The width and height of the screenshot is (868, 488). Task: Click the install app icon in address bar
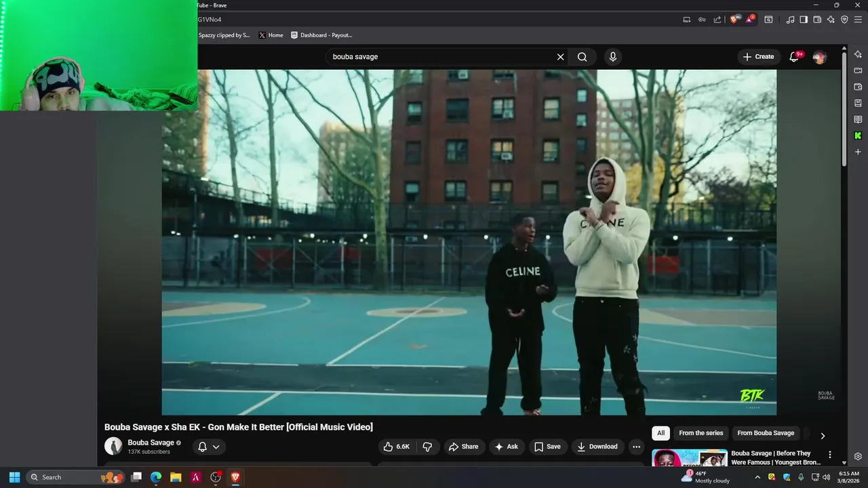(687, 20)
